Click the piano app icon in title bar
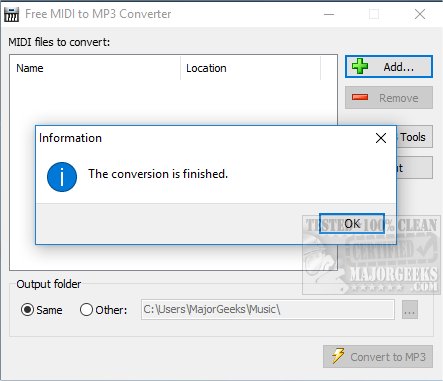Viewport: 443px width, 381px height. (x=11, y=14)
